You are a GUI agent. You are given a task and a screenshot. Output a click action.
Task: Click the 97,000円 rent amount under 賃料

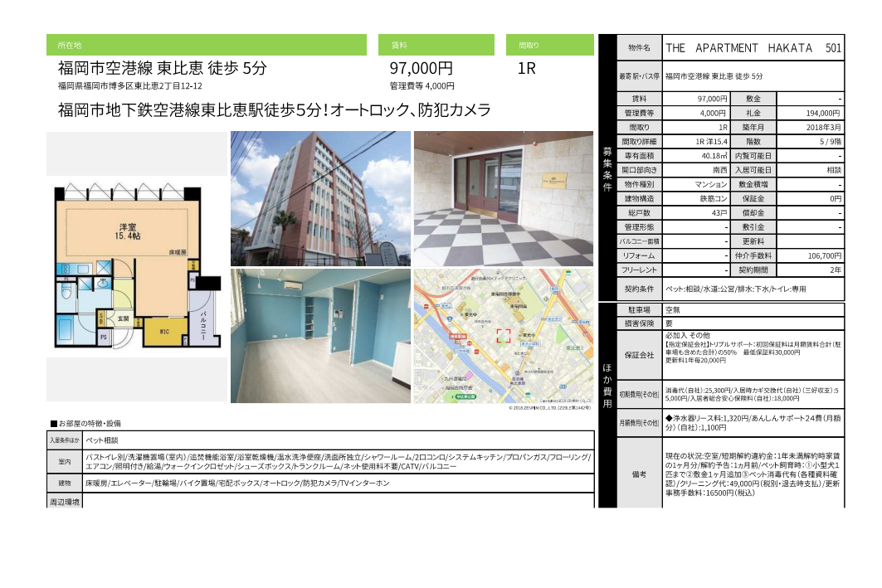coord(422,69)
